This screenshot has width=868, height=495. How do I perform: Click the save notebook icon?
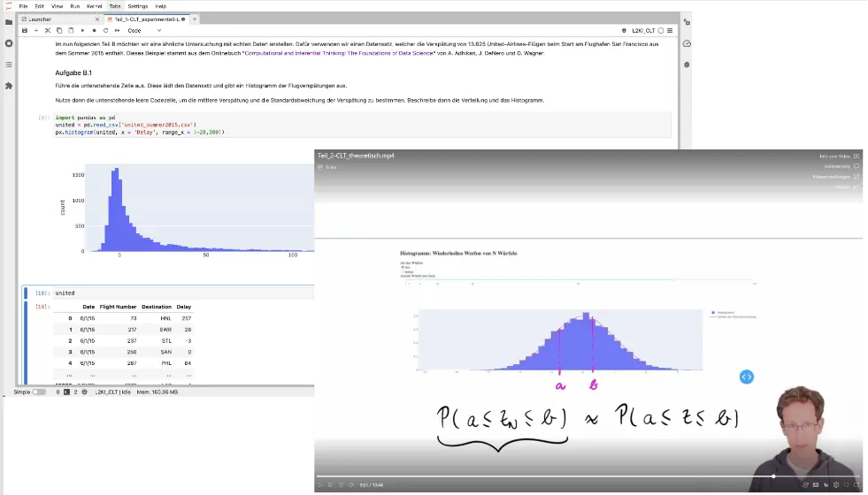coord(25,30)
